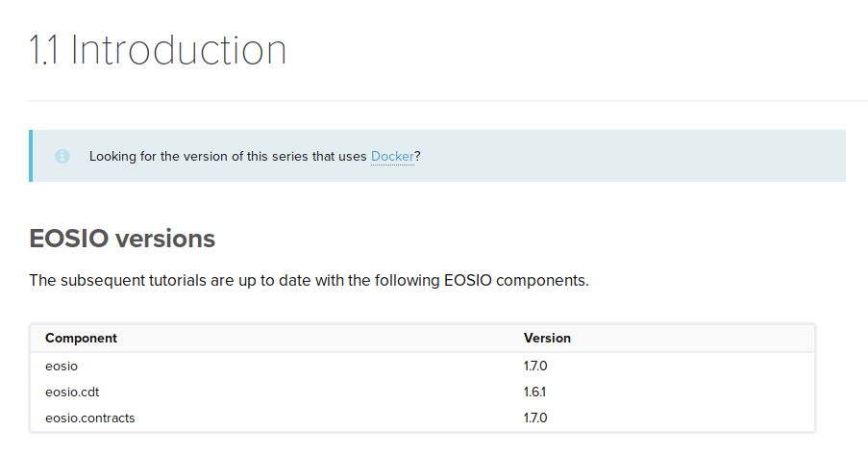Click version 1.7.0 in the eosio row
This screenshot has width=868, height=456.
tap(535, 366)
